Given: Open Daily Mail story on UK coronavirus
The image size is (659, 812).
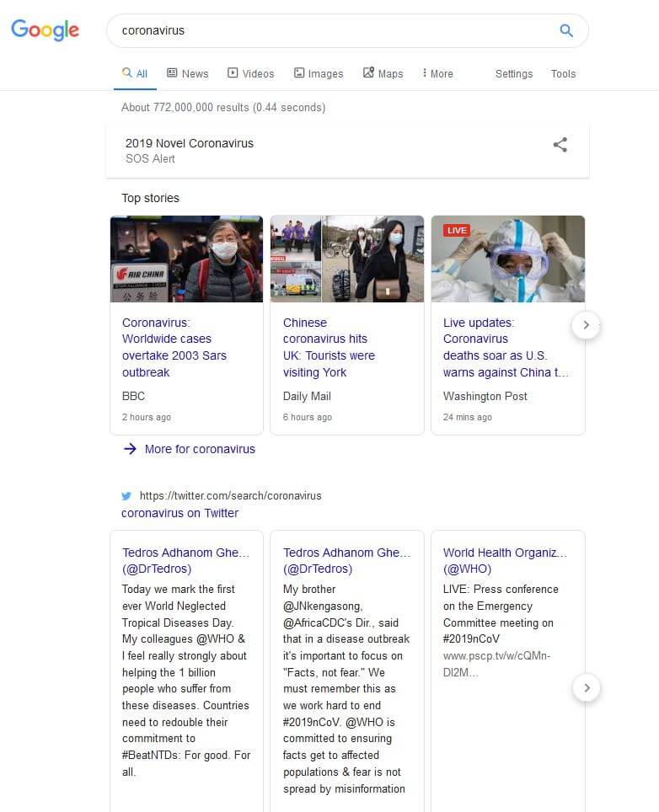Looking at the screenshot, I should coord(329,347).
